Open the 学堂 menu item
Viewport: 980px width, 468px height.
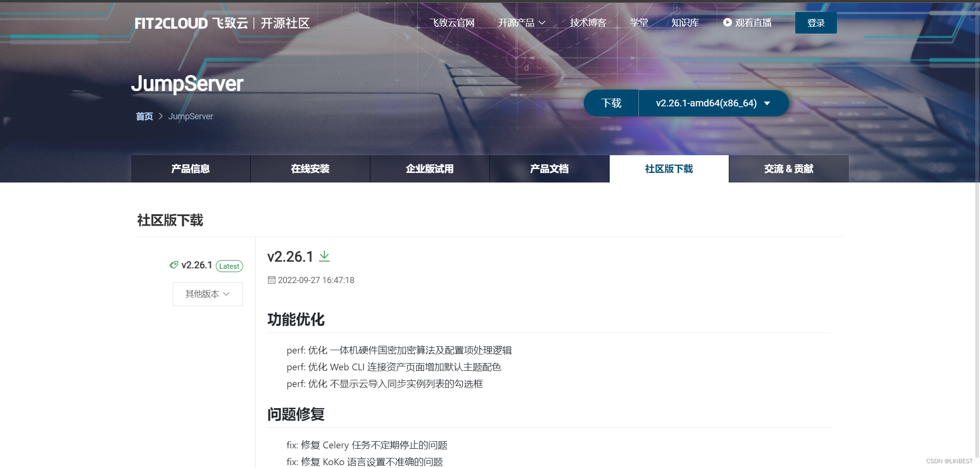639,23
